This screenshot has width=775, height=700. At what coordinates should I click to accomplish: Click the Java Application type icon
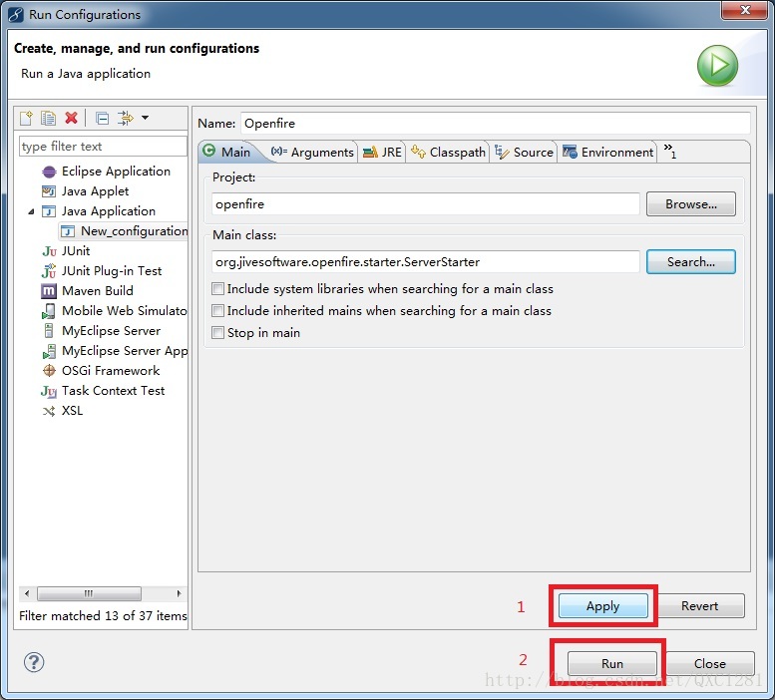[x=49, y=211]
